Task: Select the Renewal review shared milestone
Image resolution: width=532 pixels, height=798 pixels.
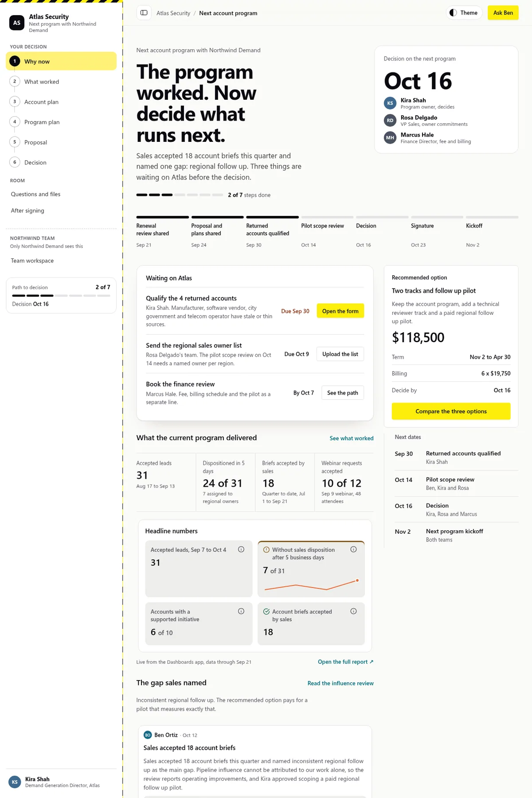Action: click(x=162, y=232)
